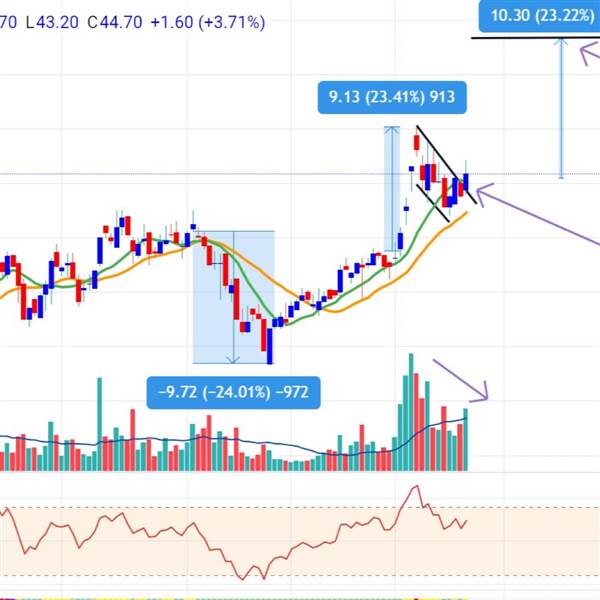
Task: Click the change value "+1.60 (+3.71%)"
Action: pyautogui.click(x=208, y=22)
